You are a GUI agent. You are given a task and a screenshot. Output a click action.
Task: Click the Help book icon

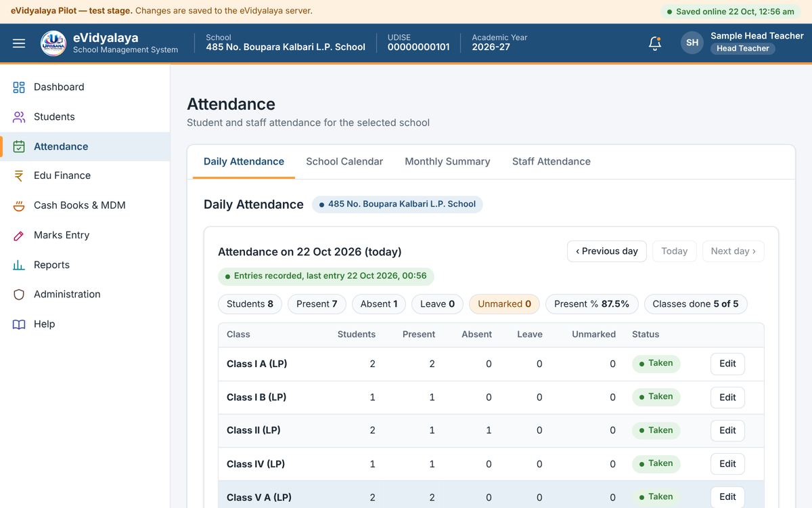[x=19, y=324]
